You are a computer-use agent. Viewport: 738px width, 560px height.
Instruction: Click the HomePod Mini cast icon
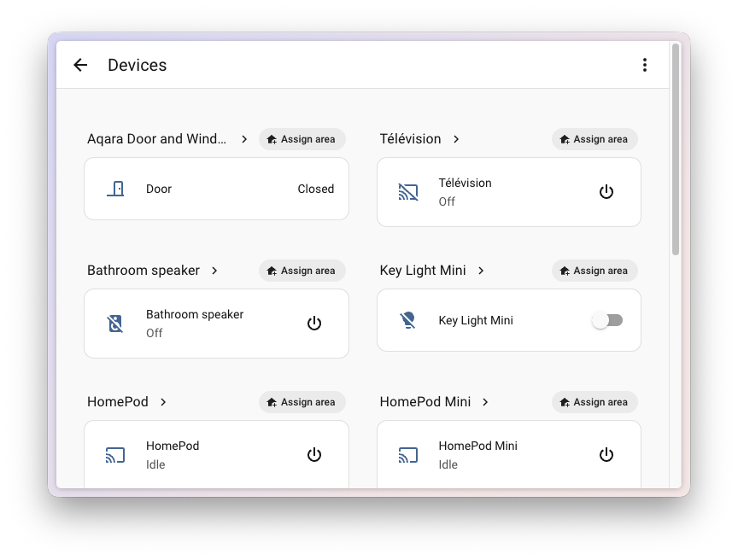(x=407, y=455)
